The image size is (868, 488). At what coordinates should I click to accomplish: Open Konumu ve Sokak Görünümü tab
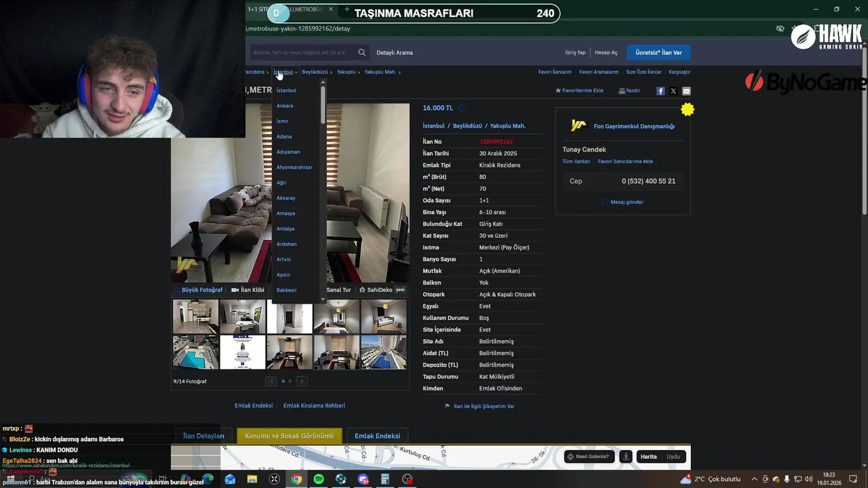[x=290, y=436]
